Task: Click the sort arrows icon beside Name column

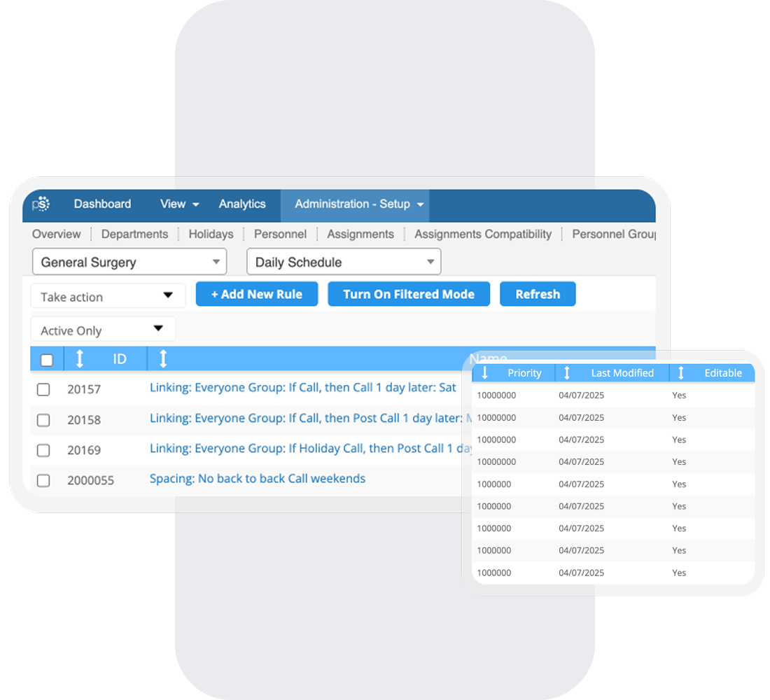Action: coord(163,359)
